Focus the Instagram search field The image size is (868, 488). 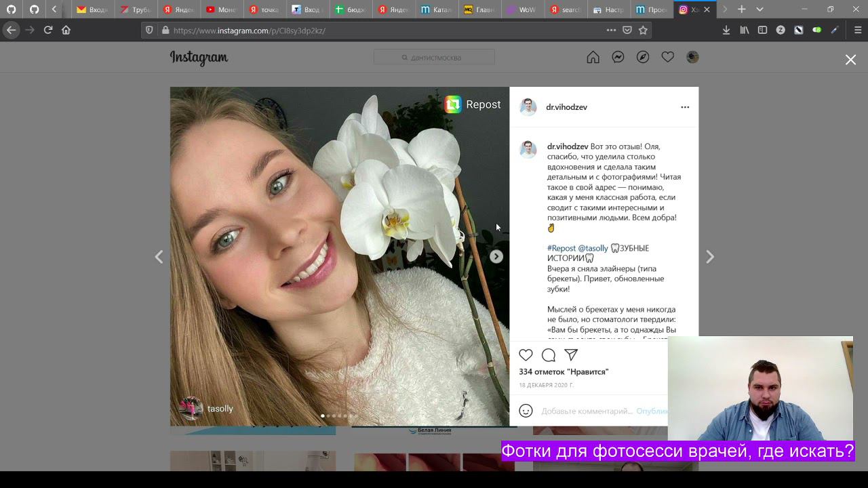[434, 58]
